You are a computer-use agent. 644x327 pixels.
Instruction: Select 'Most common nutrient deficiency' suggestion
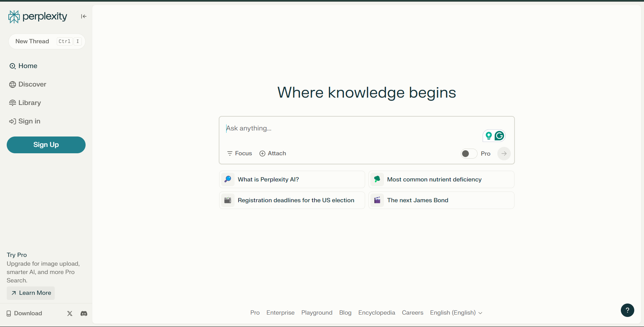(441, 179)
